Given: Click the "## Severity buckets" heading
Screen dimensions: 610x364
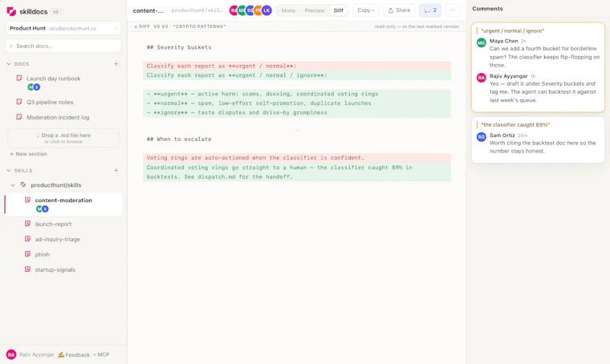Looking at the screenshot, I should tap(179, 47).
